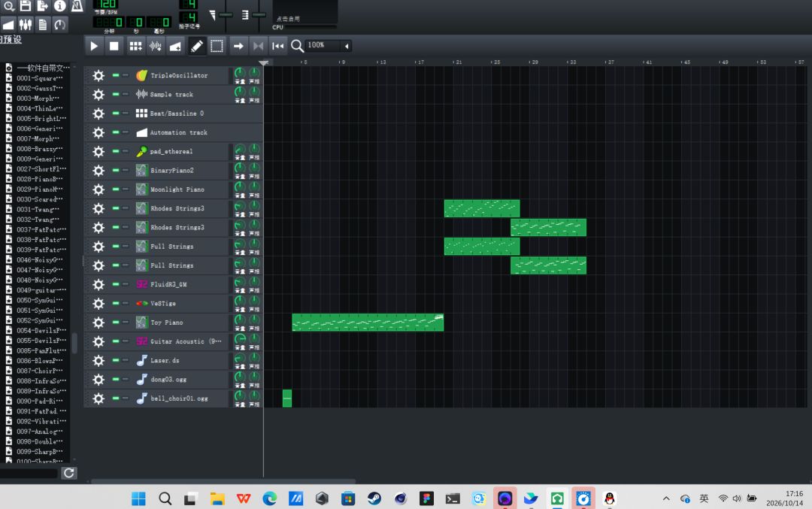Play the song in Song Editor
Image resolution: width=812 pixels, height=509 pixels.
[x=94, y=46]
